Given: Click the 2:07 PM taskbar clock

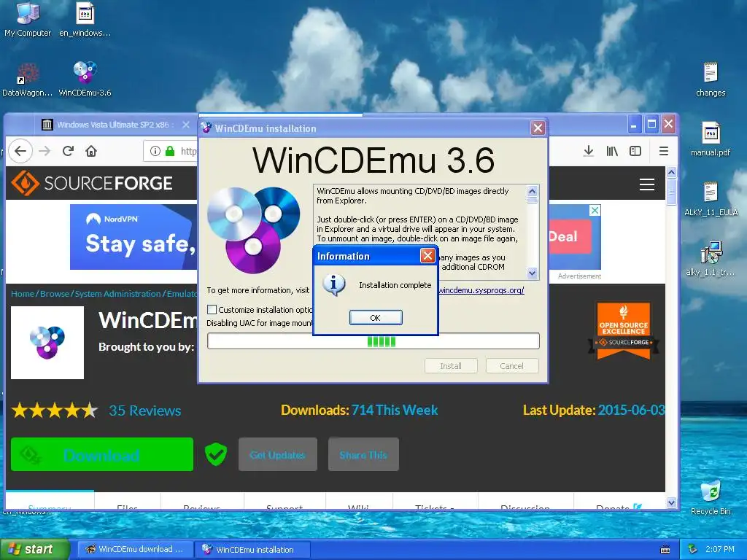Looking at the screenshot, I should pyautogui.click(x=720, y=549).
